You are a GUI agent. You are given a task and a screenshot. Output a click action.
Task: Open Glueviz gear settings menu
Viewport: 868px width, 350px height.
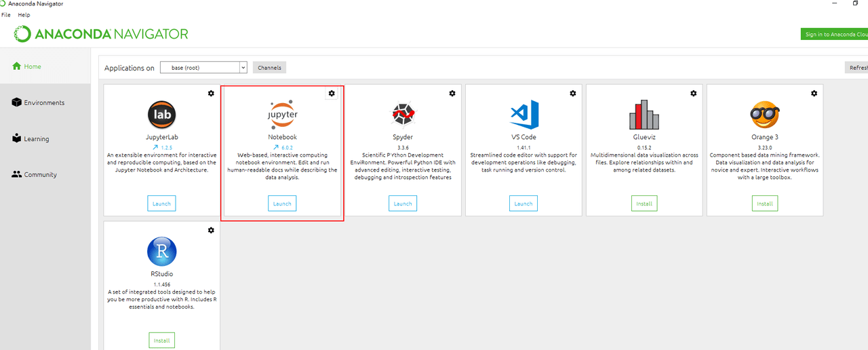tap(693, 94)
